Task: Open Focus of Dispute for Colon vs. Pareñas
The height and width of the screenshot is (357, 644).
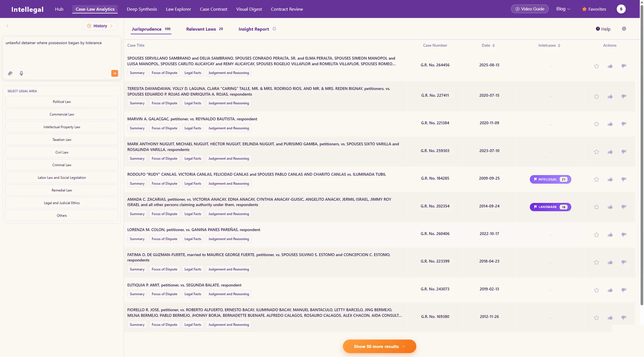Action: coord(164,239)
